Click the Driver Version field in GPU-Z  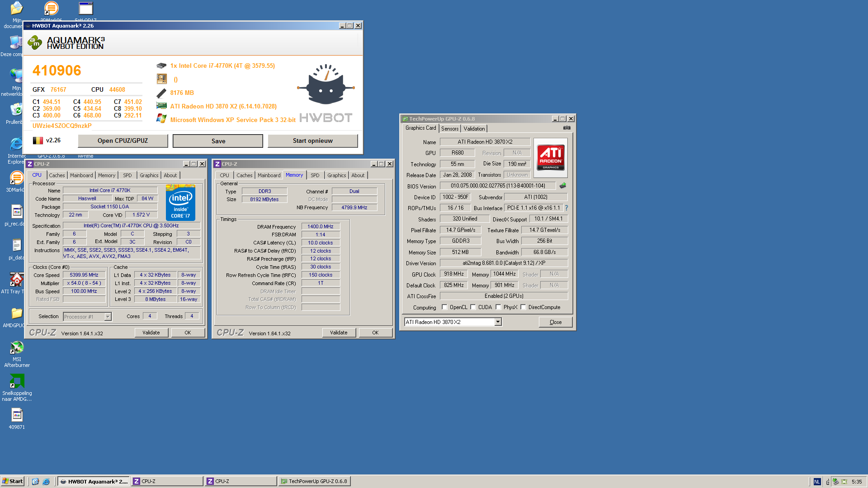point(504,263)
